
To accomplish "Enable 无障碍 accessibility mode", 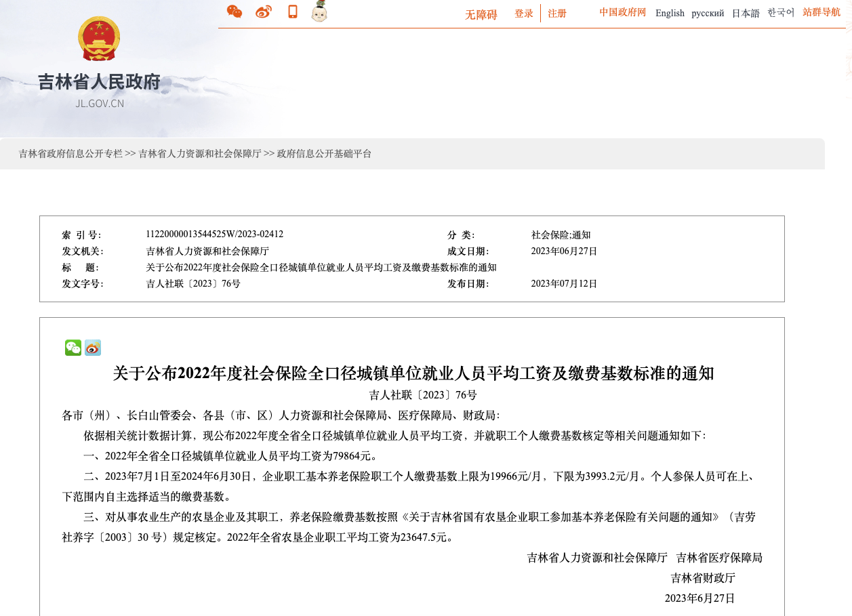I will click(x=481, y=14).
